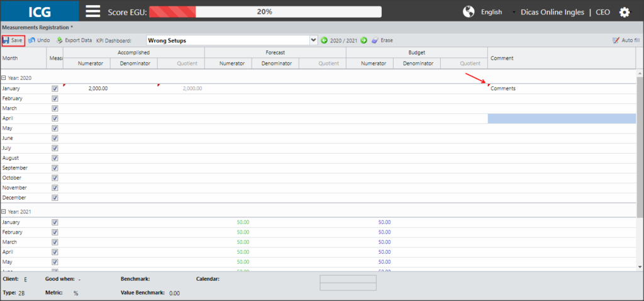Toggle the February 2020 measure checkbox
This screenshot has height=301, width=644.
point(55,98)
